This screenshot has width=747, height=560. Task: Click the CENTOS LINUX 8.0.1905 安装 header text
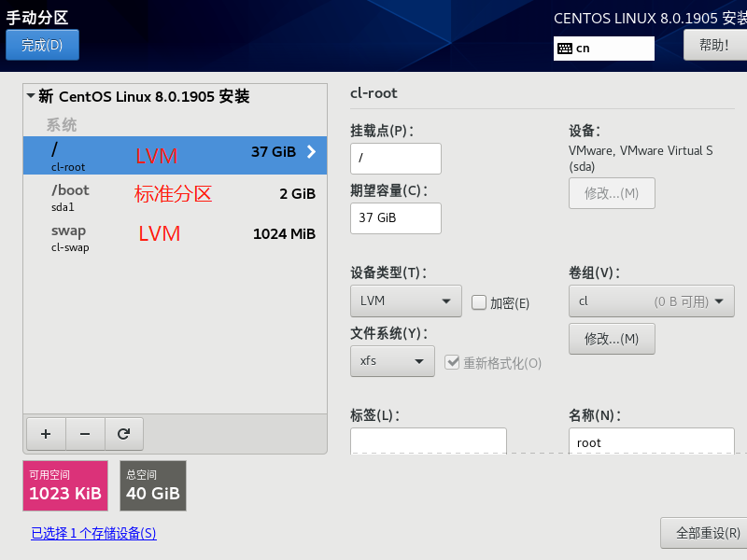[x=650, y=18]
